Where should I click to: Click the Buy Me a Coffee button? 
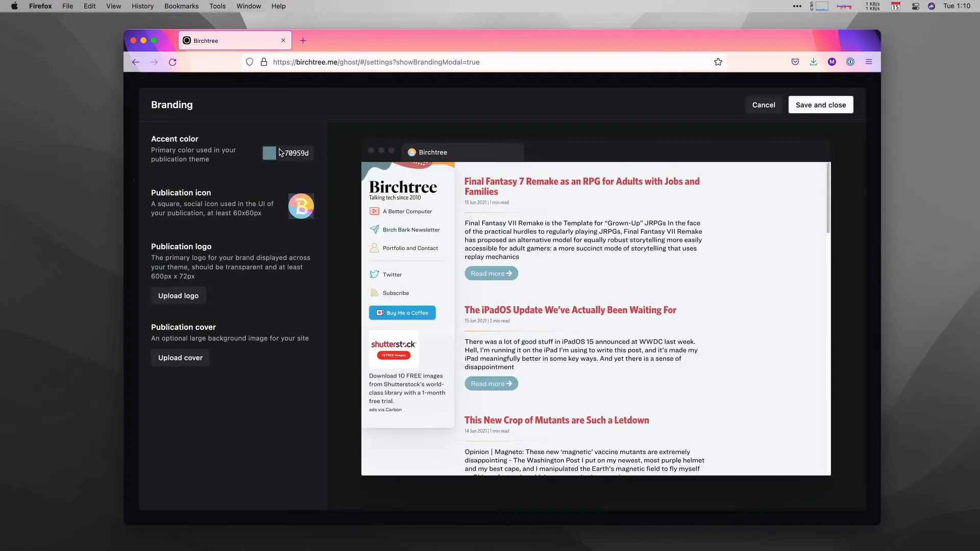[x=402, y=313]
